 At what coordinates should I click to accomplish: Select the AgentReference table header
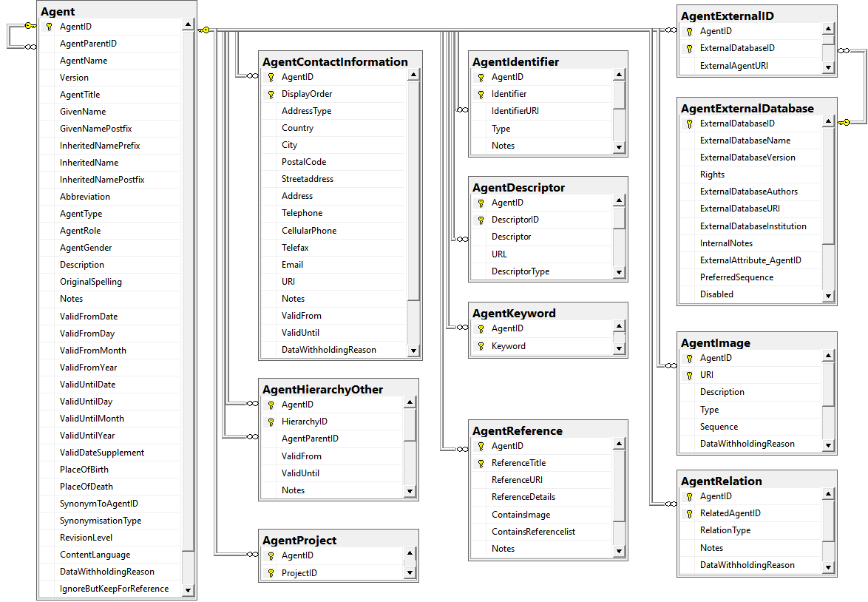[548, 430]
